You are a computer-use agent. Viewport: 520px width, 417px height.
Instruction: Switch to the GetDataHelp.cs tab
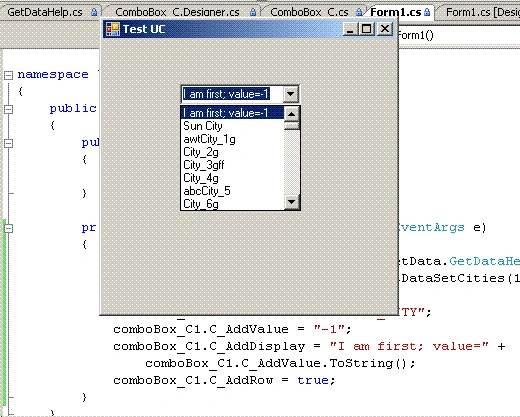point(45,12)
